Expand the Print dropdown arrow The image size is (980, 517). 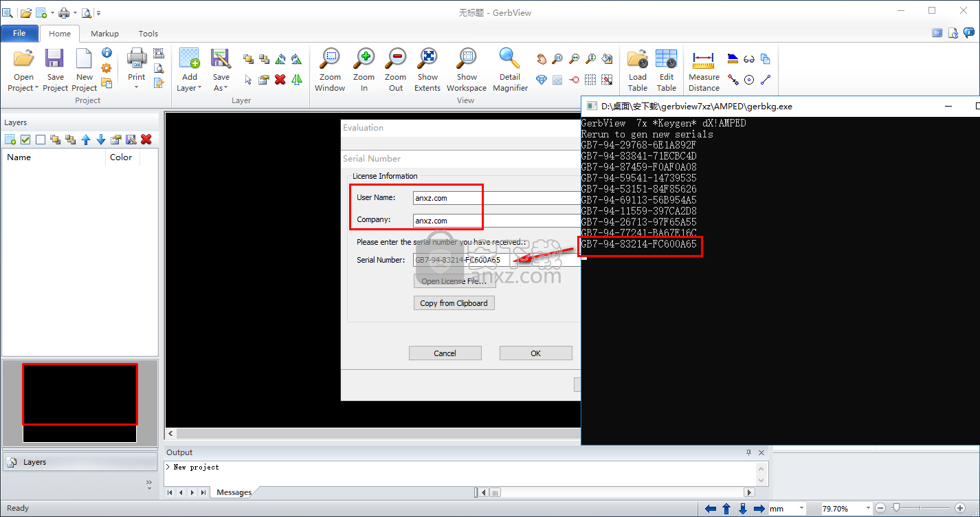(x=137, y=88)
